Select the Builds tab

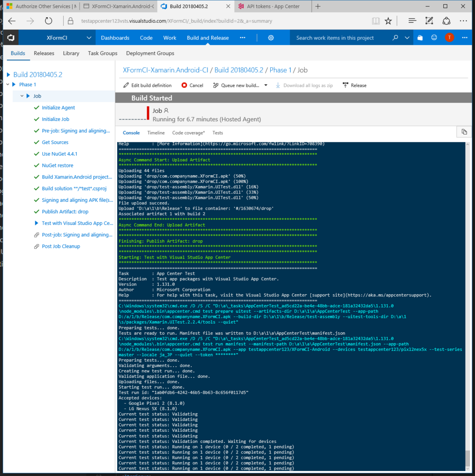point(18,53)
